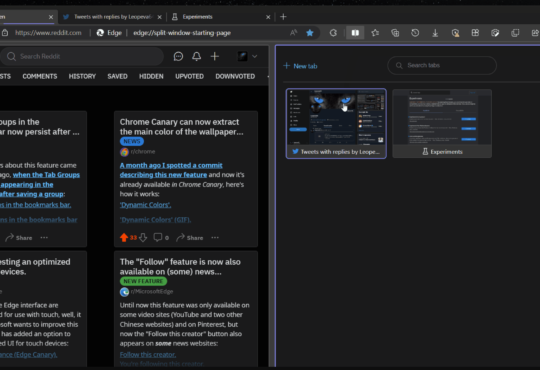Open the 'Dynamic Colors'. link

pyautogui.click(x=145, y=205)
